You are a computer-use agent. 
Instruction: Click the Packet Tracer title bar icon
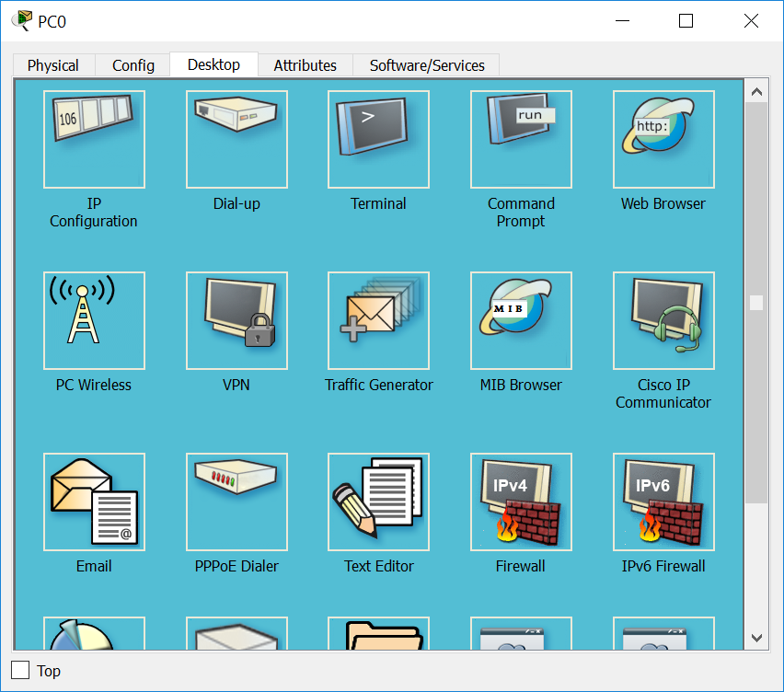(x=21, y=20)
